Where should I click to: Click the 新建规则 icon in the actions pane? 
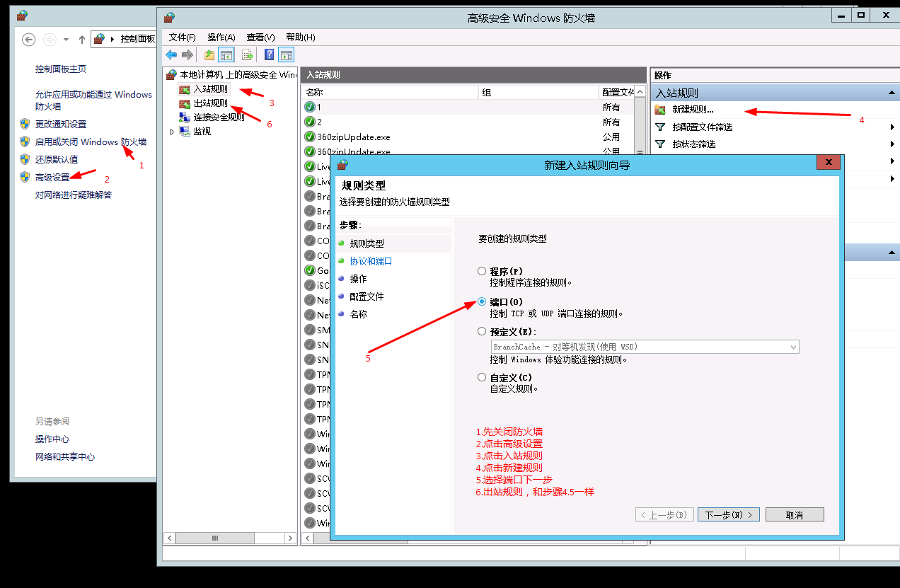coord(660,110)
